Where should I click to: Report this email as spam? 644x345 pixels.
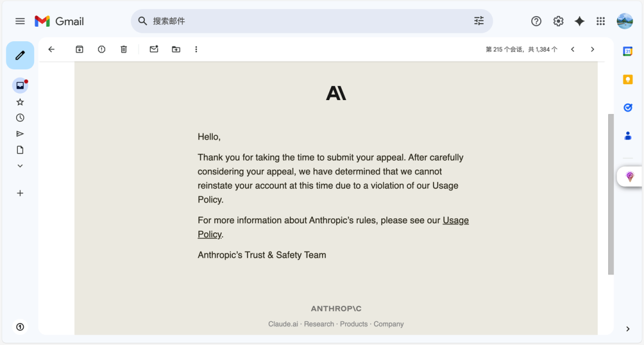[x=101, y=49]
